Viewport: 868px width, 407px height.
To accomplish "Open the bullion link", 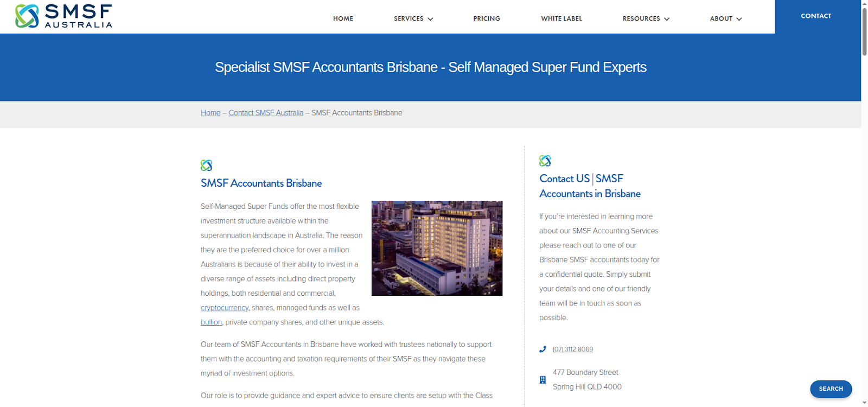I will [211, 322].
